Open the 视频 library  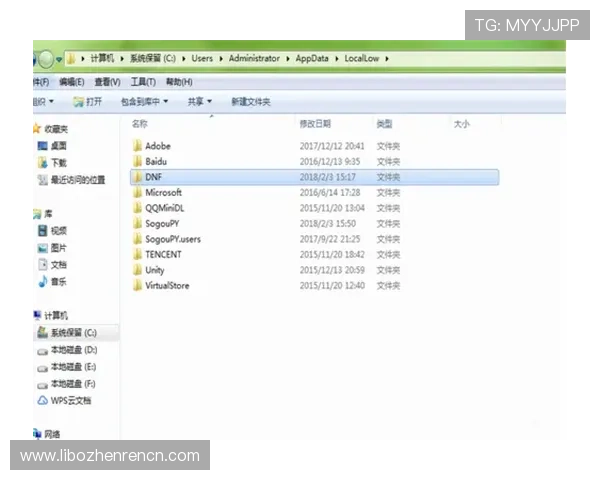(52, 230)
